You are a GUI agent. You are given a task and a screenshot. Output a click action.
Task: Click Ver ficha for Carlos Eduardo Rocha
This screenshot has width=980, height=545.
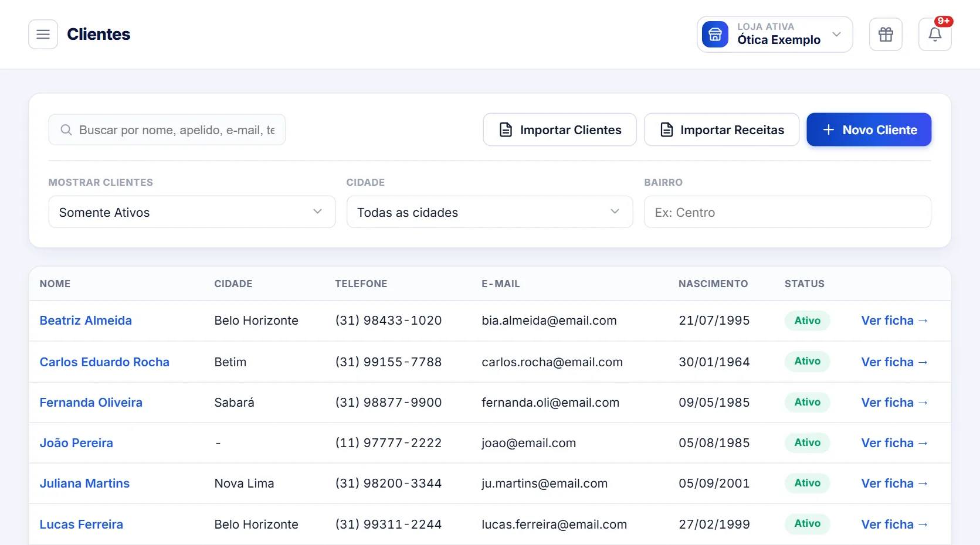click(x=894, y=362)
